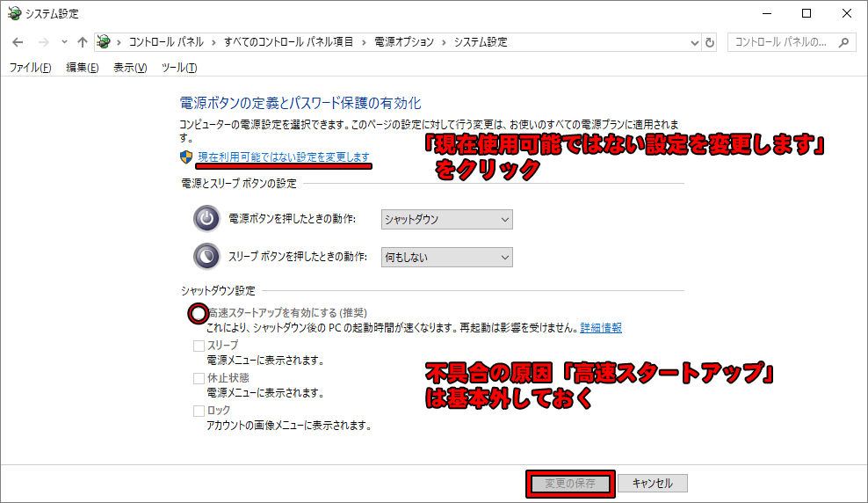868x503 pixels.
Task: Click the キャンセル button
Action: tap(653, 484)
